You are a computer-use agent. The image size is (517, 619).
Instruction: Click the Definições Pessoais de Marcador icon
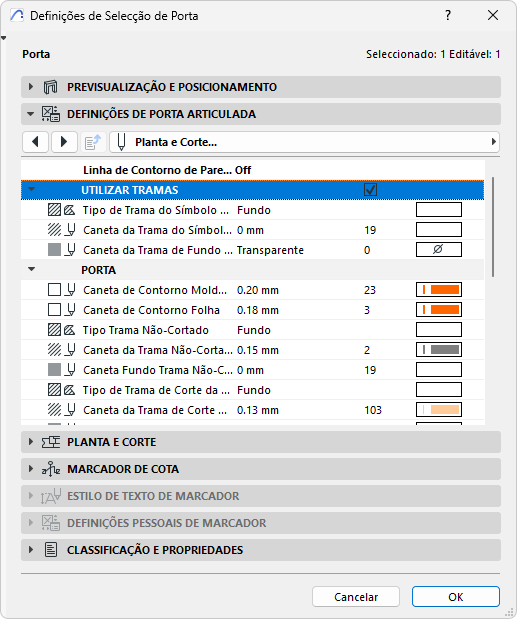[x=51, y=523]
